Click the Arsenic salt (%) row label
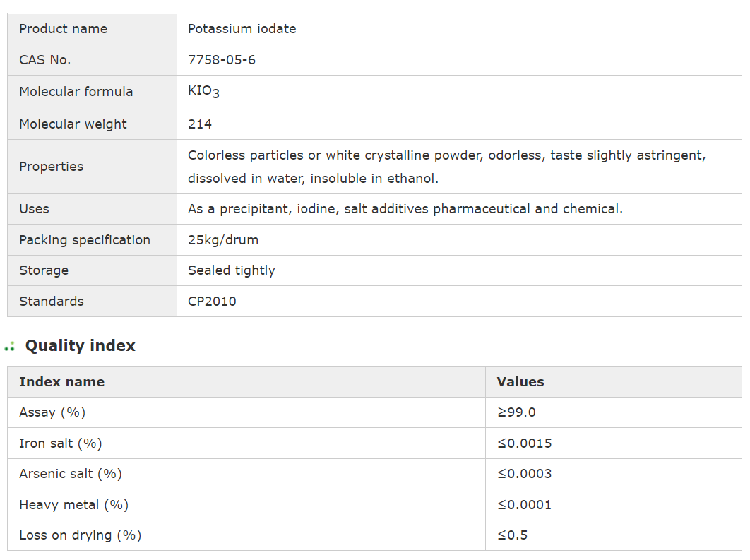750x560 pixels. pos(71,474)
